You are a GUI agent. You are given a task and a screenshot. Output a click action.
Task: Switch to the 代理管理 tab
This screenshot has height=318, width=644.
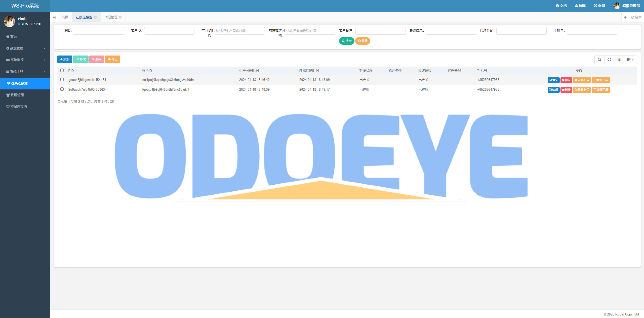coord(111,17)
